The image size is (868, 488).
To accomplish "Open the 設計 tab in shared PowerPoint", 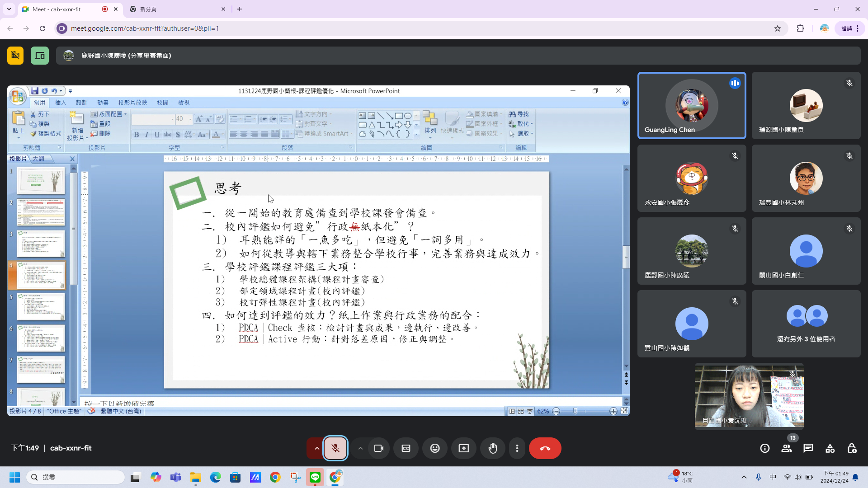I will (82, 103).
